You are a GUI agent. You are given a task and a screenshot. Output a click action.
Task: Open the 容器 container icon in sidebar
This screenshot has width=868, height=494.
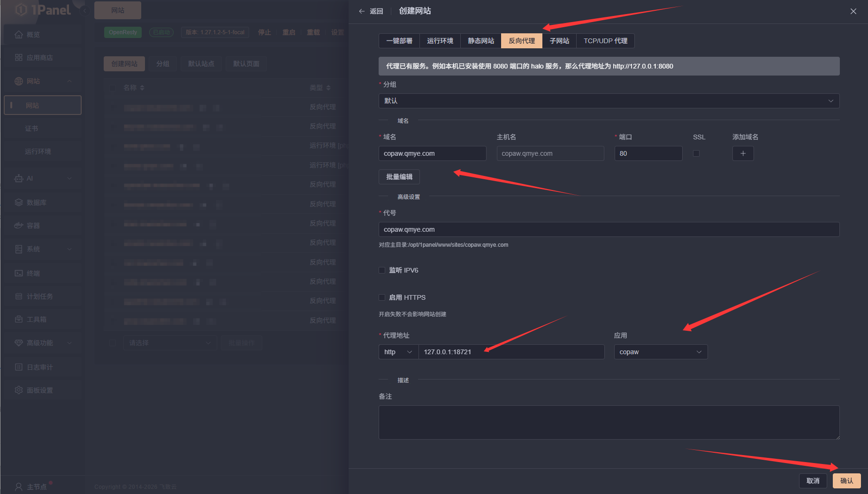pos(19,226)
